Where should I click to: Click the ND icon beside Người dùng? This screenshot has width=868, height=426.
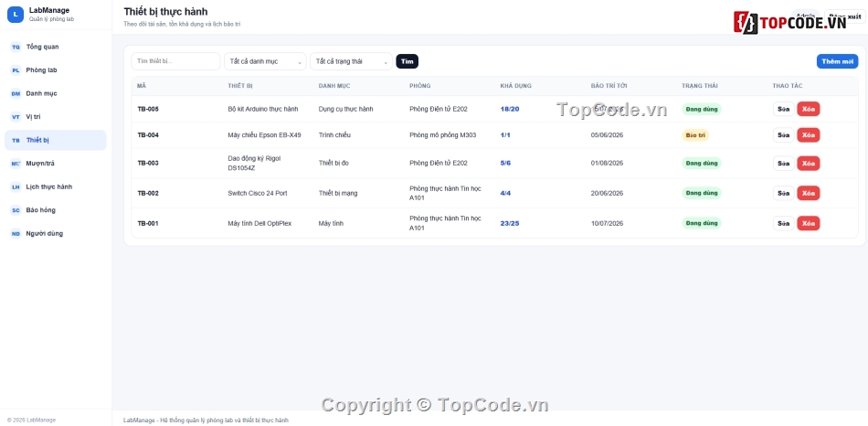coord(16,234)
